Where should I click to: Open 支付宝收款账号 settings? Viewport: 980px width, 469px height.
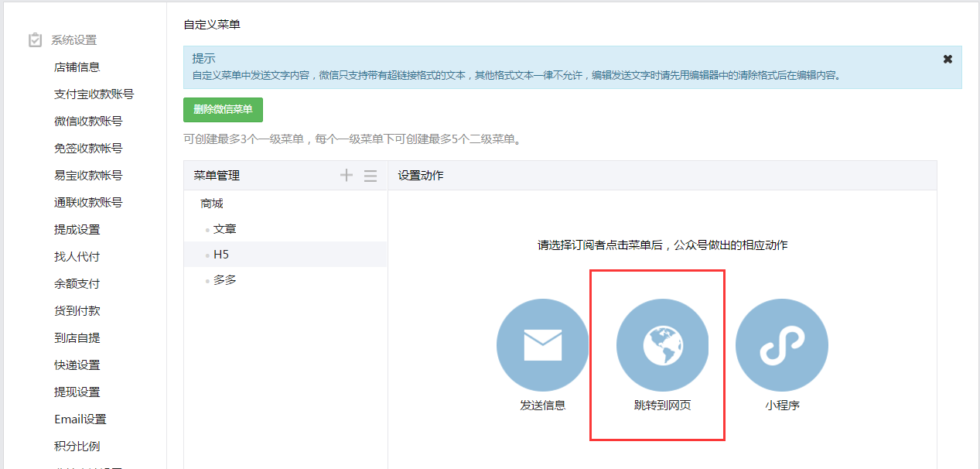coord(94,94)
